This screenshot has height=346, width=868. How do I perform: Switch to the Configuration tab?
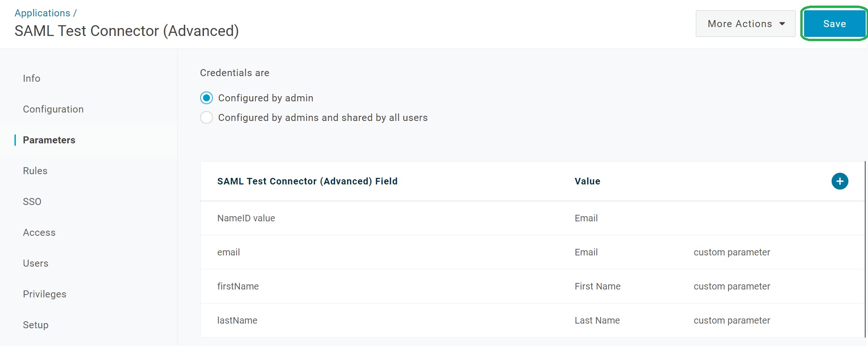pos(53,109)
